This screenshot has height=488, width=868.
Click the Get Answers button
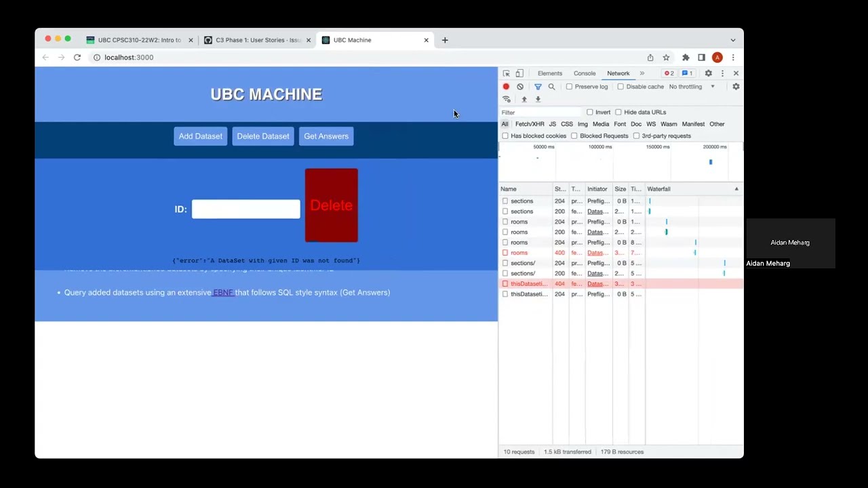[x=326, y=136]
